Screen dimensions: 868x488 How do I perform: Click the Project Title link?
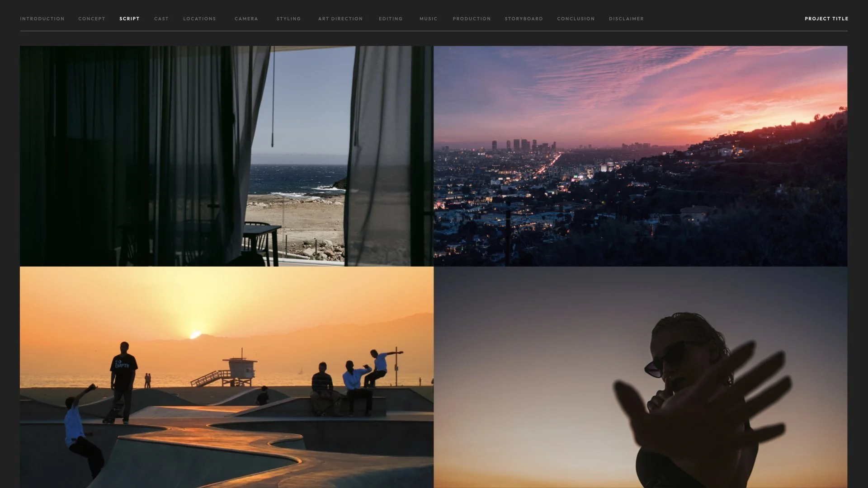[826, 19]
